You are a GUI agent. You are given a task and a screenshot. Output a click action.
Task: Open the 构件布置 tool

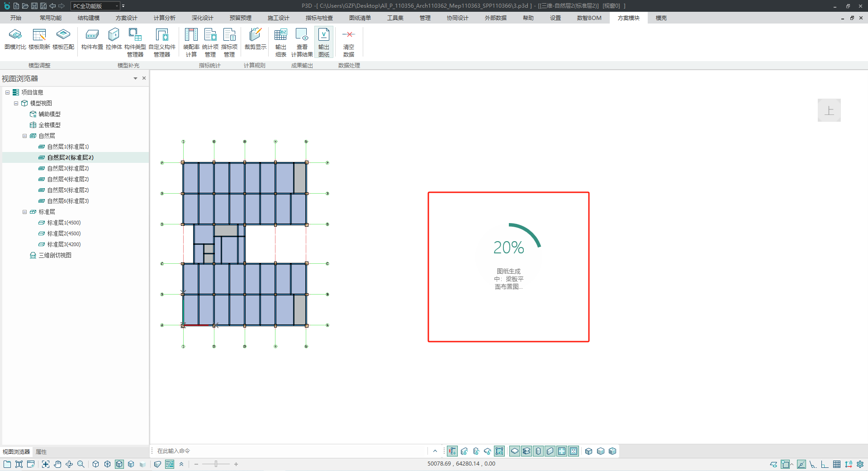coord(92,38)
